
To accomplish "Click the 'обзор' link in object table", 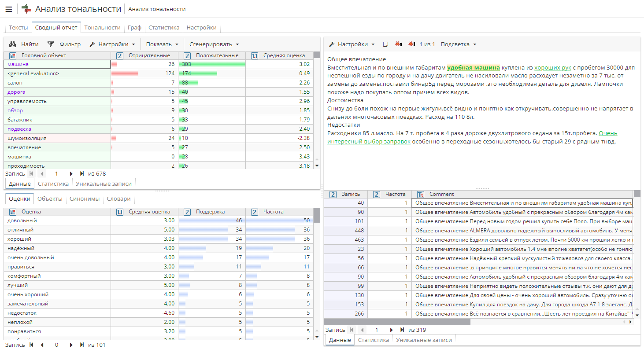I will (x=15, y=110).
